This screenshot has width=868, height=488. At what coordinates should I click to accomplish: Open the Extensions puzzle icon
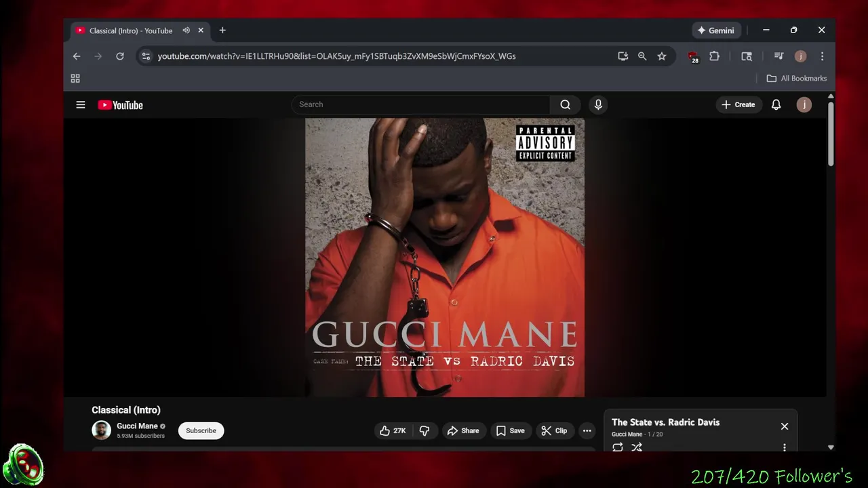pyautogui.click(x=714, y=56)
